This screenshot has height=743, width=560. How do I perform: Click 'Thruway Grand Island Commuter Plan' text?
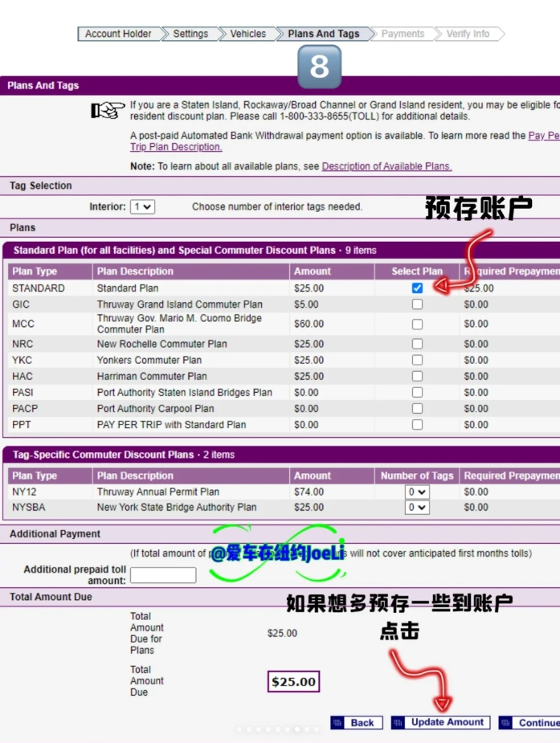click(x=179, y=304)
